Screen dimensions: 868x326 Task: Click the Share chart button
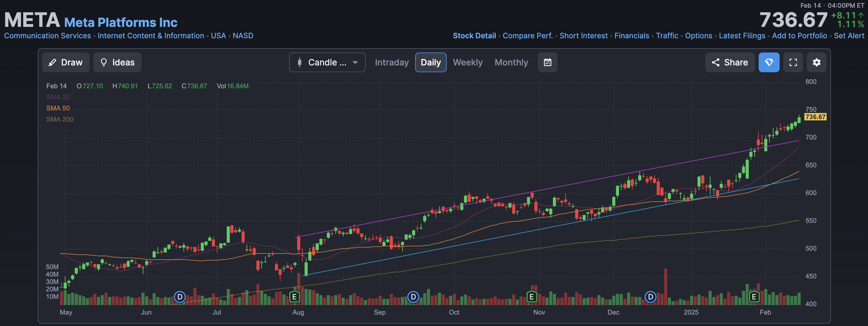pyautogui.click(x=730, y=62)
